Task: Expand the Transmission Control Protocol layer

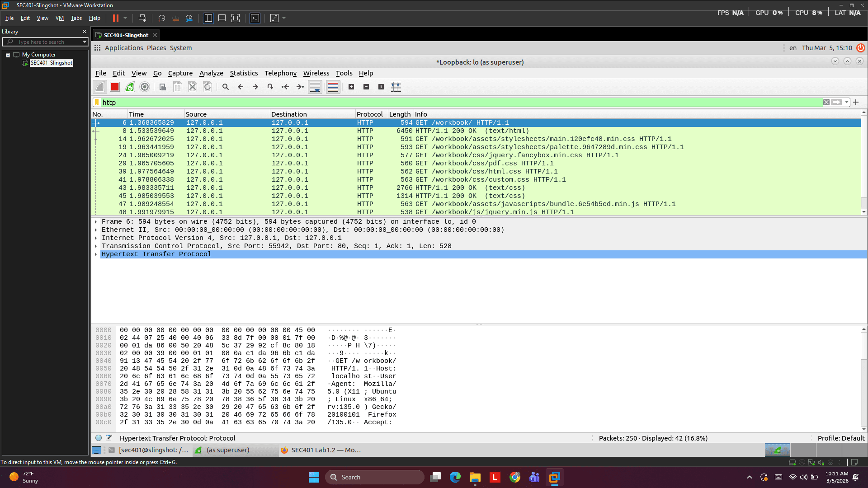Action: [x=95, y=246]
